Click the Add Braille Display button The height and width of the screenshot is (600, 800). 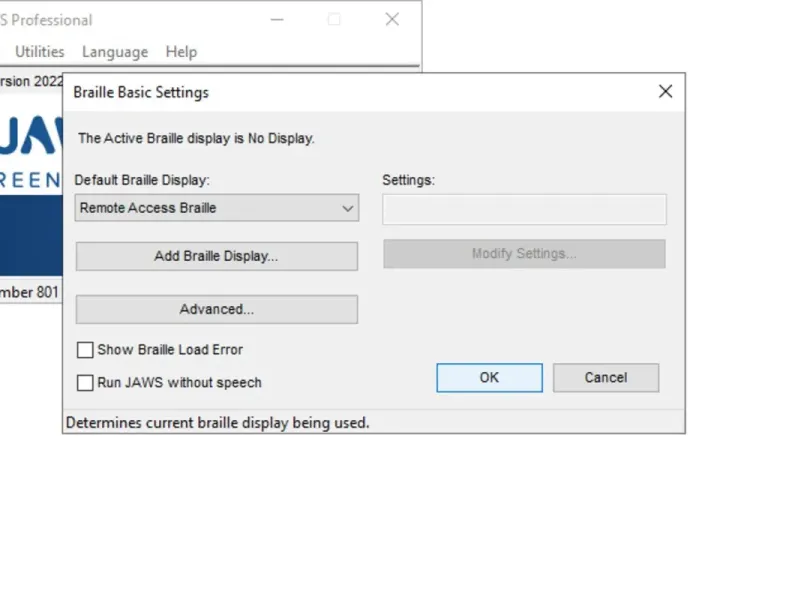(x=217, y=256)
